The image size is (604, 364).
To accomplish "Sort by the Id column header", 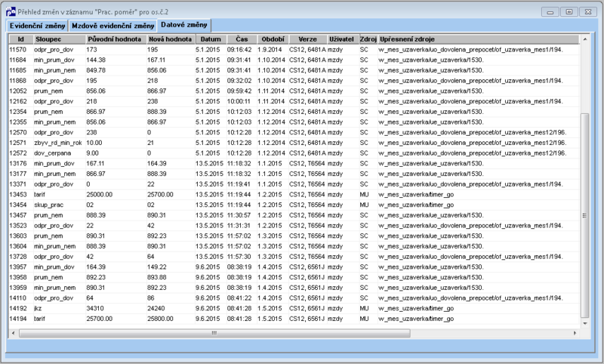I will pyautogui.click(x=21, y=39).
